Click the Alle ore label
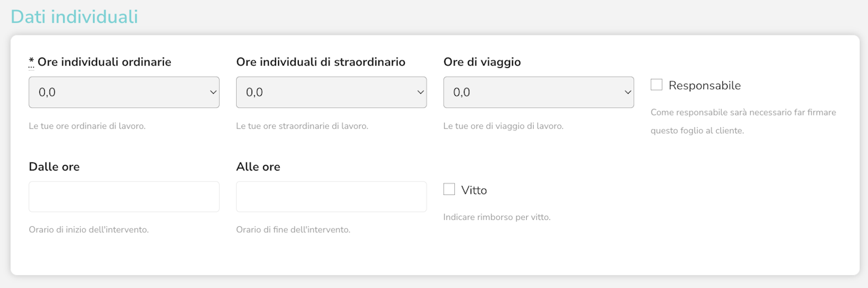The width and height of the screenshot is (868, 288). [258, 166]
